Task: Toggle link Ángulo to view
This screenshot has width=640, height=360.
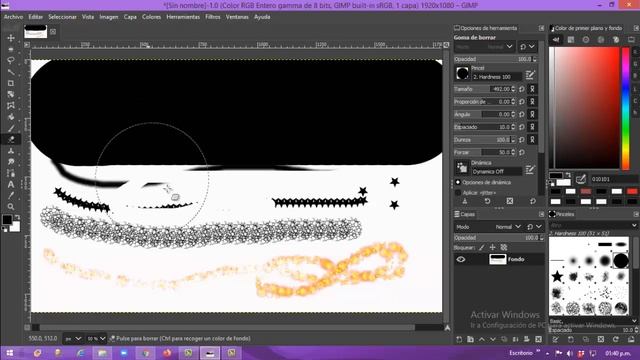Action: [x=532, y=114]
